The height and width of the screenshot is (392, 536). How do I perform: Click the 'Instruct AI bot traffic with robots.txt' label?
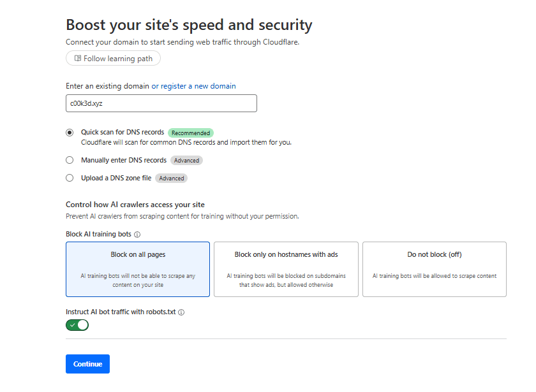pyautogui.click(x=121, y=312)
